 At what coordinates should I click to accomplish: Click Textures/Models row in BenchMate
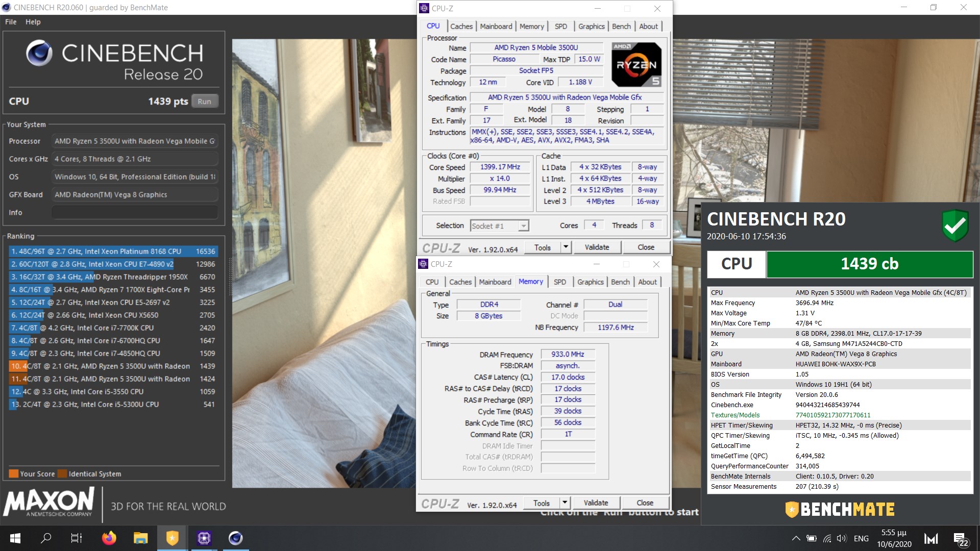pos(840,415)
